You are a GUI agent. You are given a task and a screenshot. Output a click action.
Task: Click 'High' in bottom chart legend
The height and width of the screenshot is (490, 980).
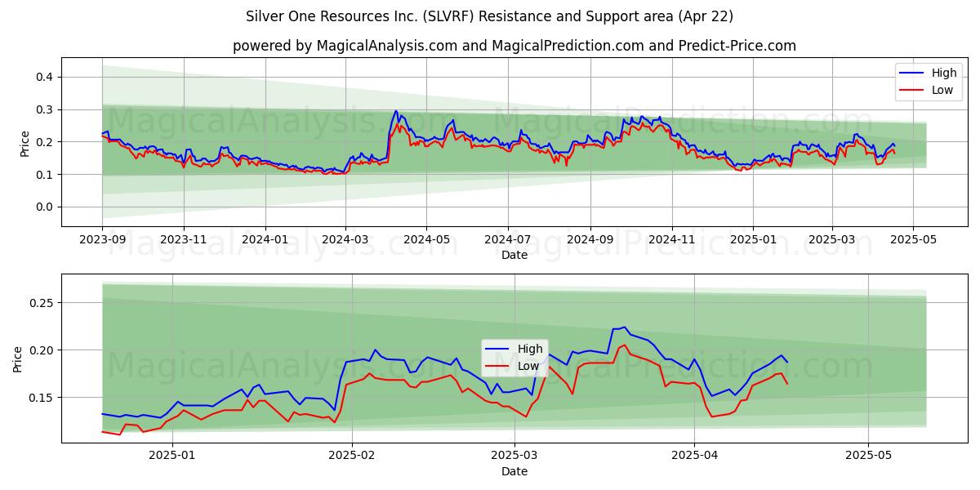[x=530, y=349]
